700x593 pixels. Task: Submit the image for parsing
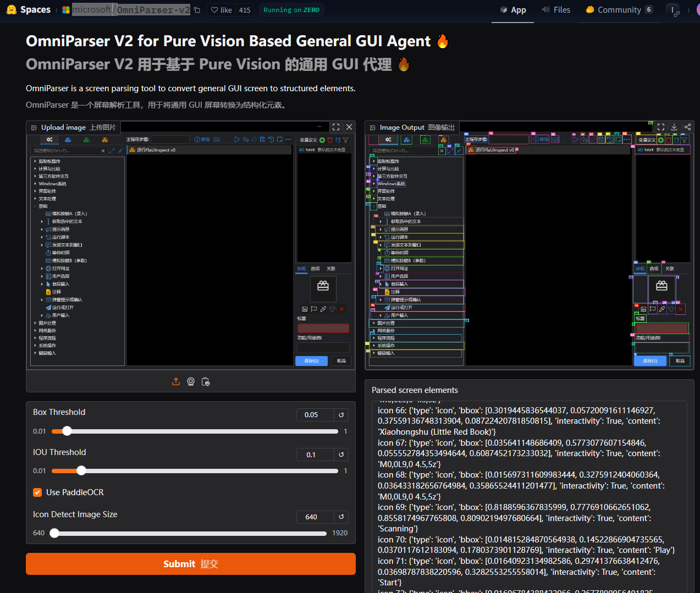pyautogui.click(x=191, y=564)
